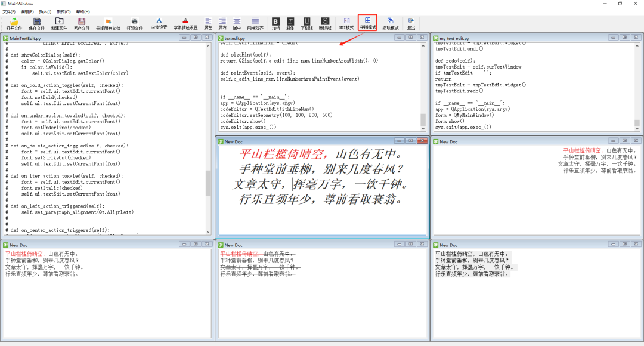The image size is (644, 346).
Task: Open the 帮助(H) menu
Action: click(82, 11)
